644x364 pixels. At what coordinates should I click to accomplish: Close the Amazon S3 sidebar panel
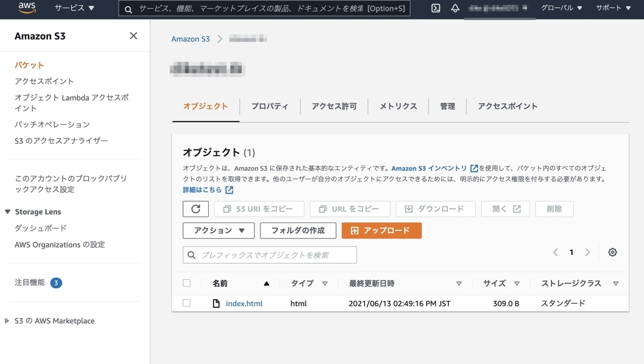pos(134,36)
